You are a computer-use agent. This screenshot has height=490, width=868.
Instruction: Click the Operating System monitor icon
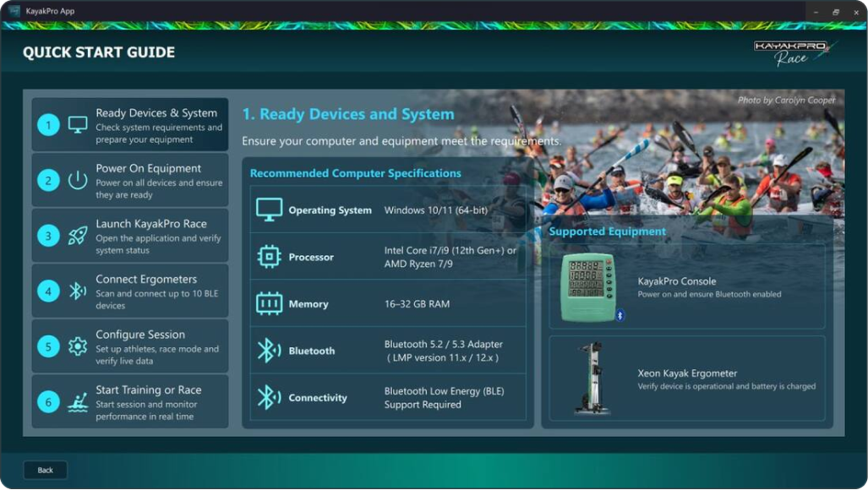coord(269,210)
